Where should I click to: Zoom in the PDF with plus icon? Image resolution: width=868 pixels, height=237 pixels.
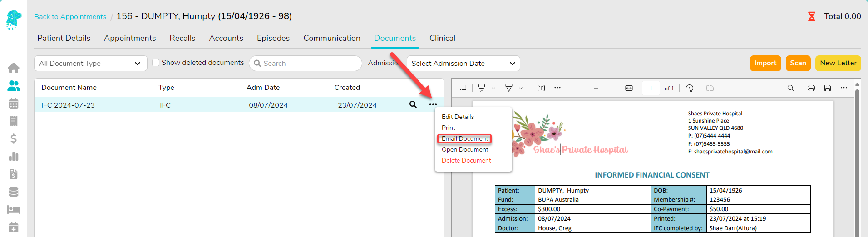(x=612, y=88)
